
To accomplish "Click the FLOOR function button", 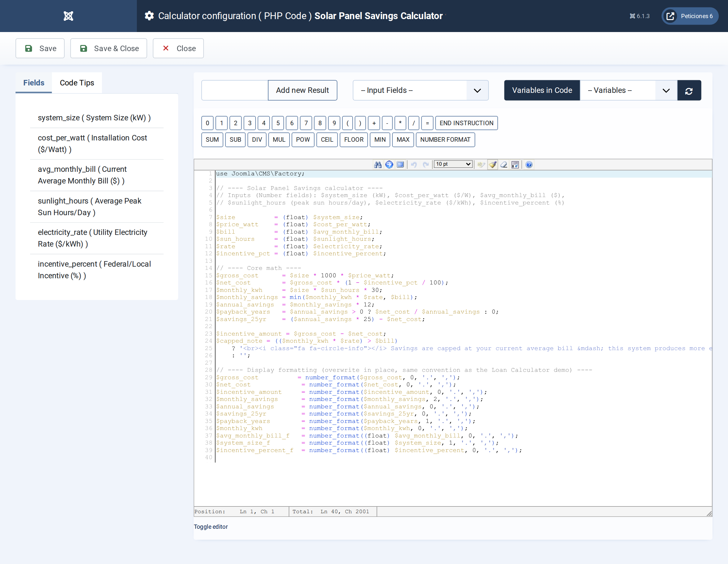I will click(354, 140).
